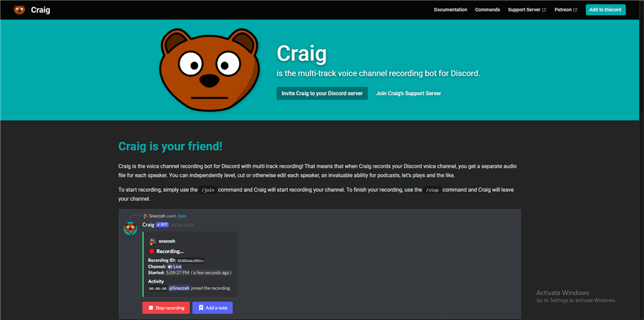Click Join Craig's Support Server link

coord(409,93)
